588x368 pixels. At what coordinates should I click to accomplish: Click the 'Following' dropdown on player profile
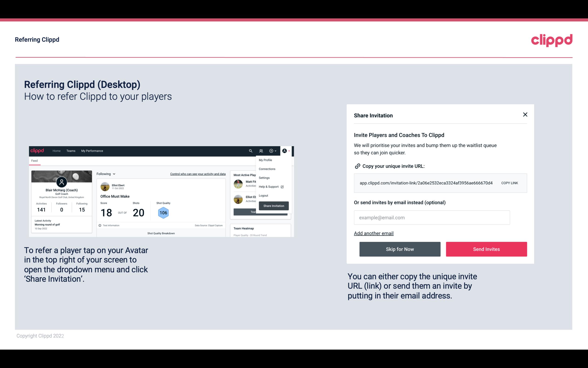pyautogui.click(x=105, y=174)
